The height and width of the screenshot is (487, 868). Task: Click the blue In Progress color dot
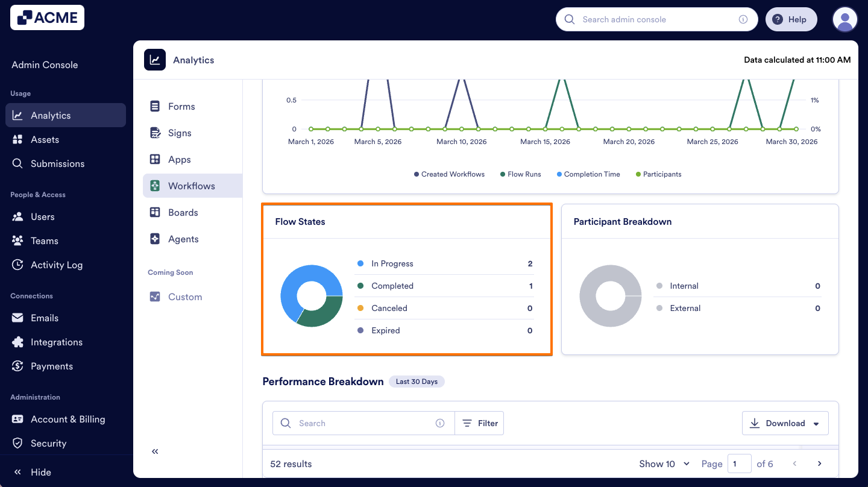361,263
